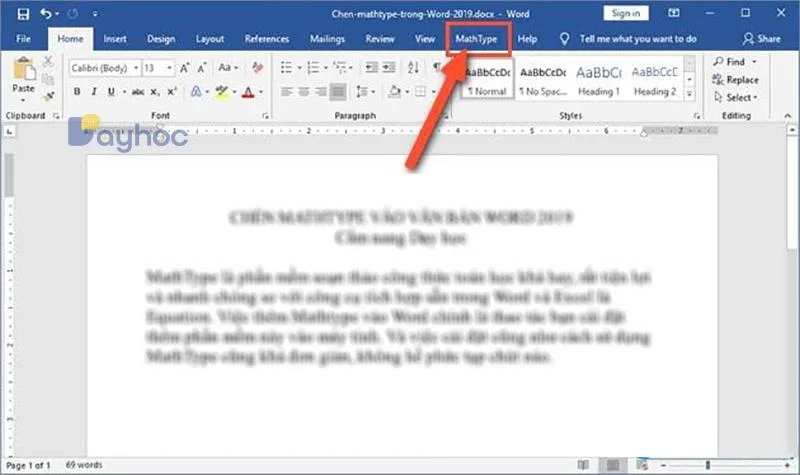Click the Share button
800x475 pixels.
pyautogui.click(x=762, y=39)
